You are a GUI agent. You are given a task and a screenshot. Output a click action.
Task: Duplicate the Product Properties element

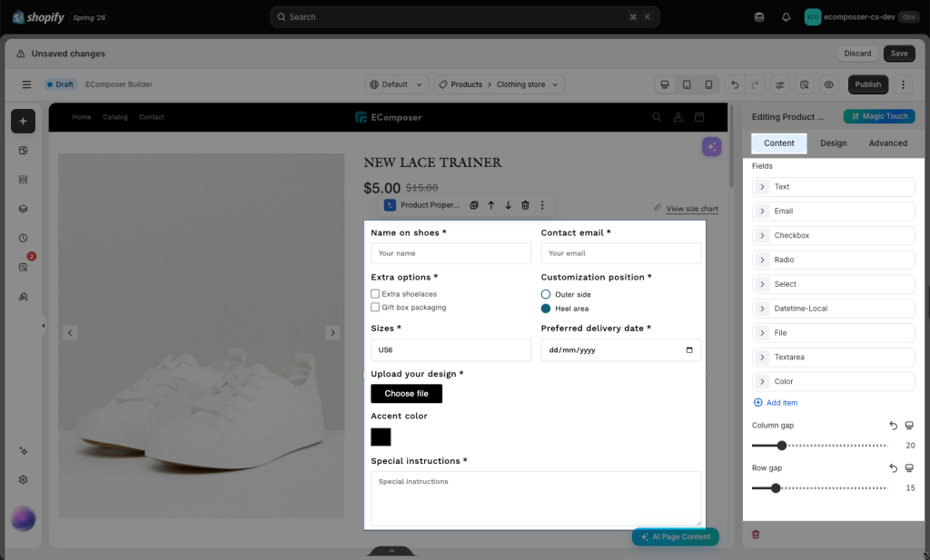point(474,205)
